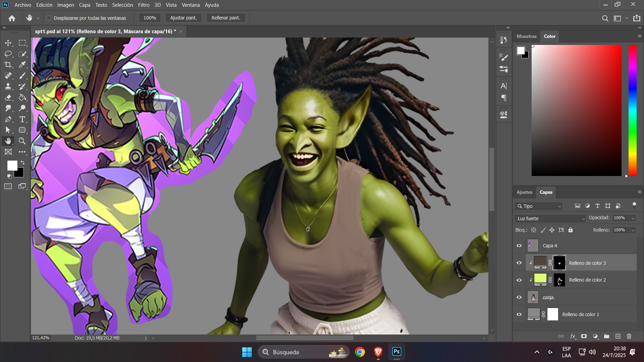Hide the Capa 4 layer

tap(519, 246)
